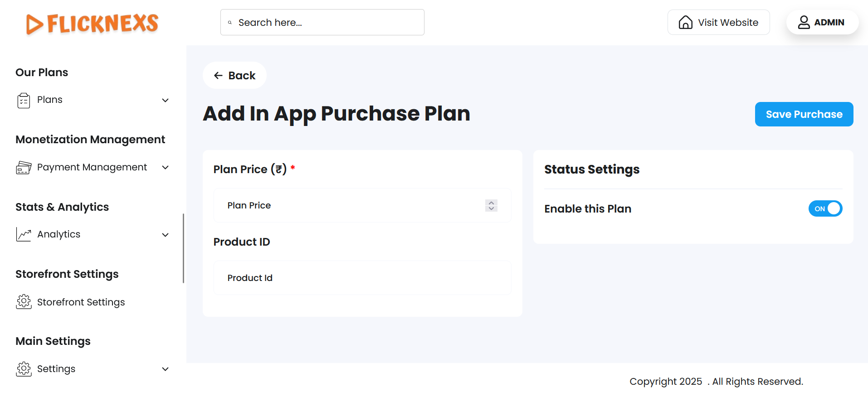
Task: Expand the Plans menu chevron
Action: pyautogui.click(x=166, y=100)
